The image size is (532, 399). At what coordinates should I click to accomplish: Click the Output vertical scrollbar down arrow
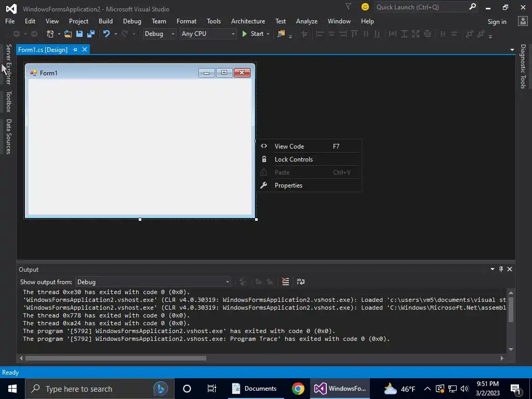[511, 349]
